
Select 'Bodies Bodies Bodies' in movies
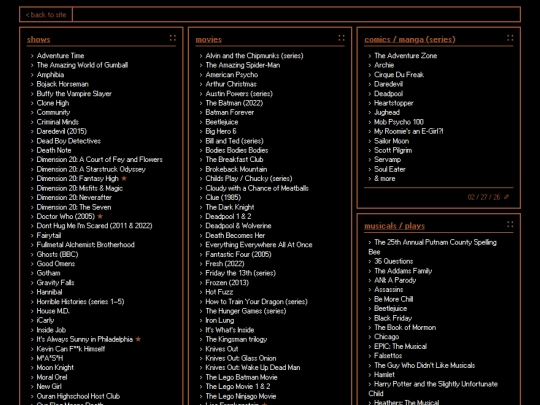click(237, 150)
